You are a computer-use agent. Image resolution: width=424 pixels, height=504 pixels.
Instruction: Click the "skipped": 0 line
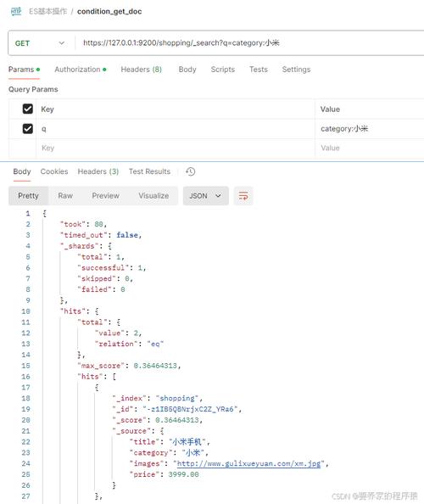click(x=105, y=278)
